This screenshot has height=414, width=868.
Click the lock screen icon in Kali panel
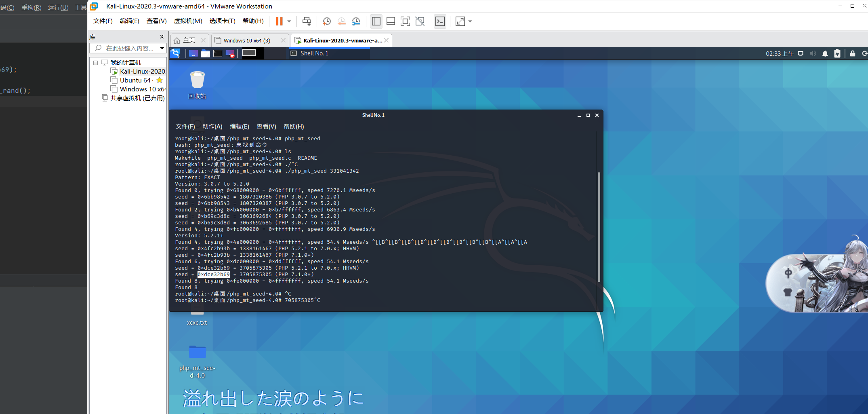(853, 53)
